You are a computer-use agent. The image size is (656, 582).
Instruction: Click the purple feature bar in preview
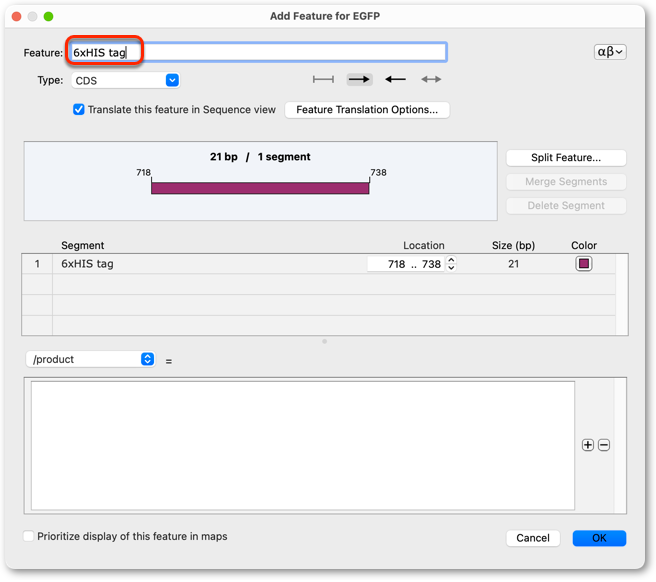[260, 188]
